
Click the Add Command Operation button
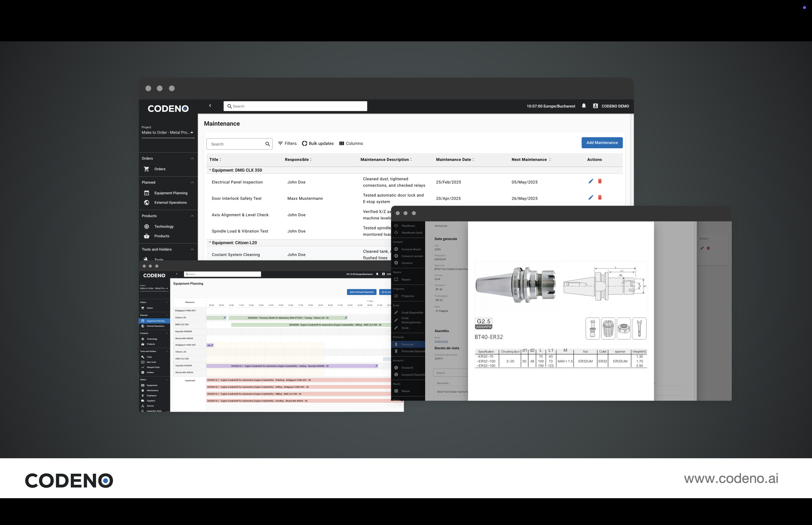tap(362, 292)
